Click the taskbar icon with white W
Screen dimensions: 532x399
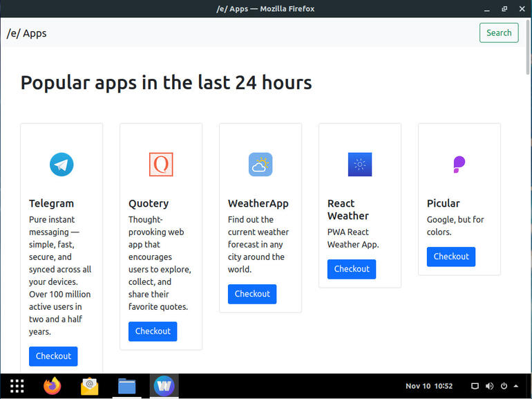click(x=164, y=386)
